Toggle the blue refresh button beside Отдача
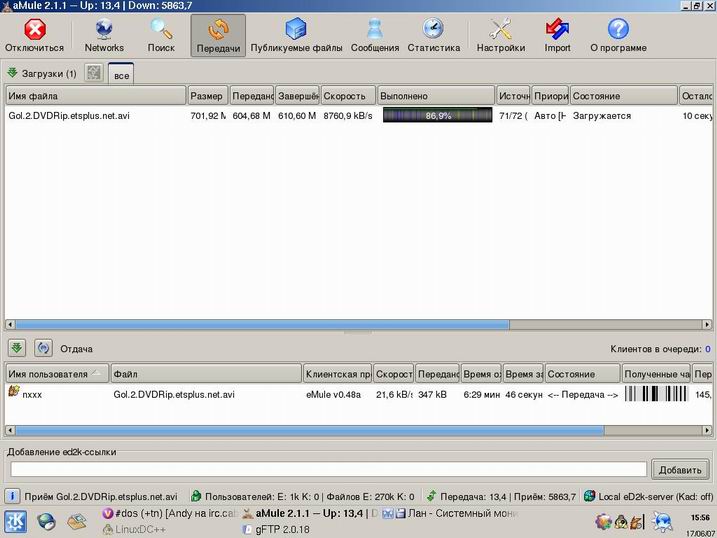Screen dimensions: 717x538 (43, 348)
